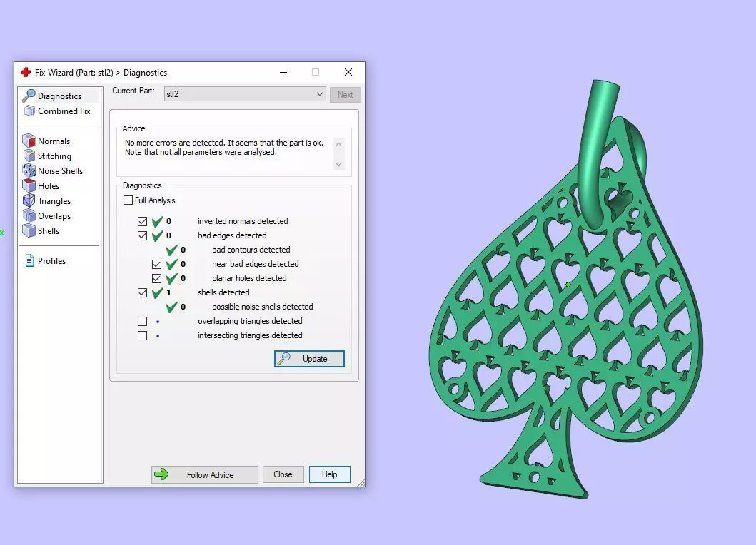Open the Holes fix icon
Image resolution: width=756 pixels, height=545 pixels.
tap(29, 185)
